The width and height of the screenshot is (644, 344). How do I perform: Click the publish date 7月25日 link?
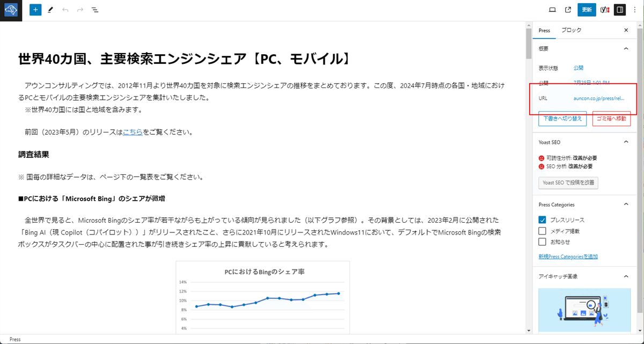click(x=591, y=83)
